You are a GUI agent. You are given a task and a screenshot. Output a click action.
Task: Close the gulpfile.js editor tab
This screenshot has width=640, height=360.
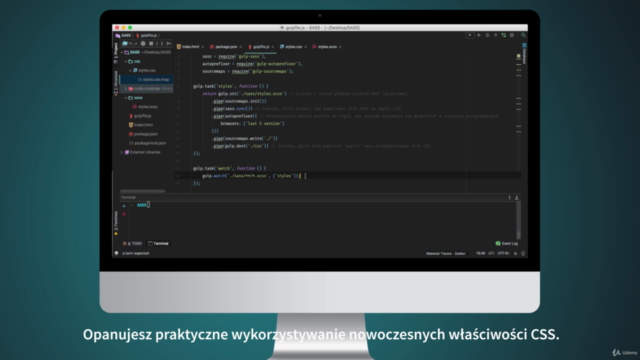pos(273,47)
